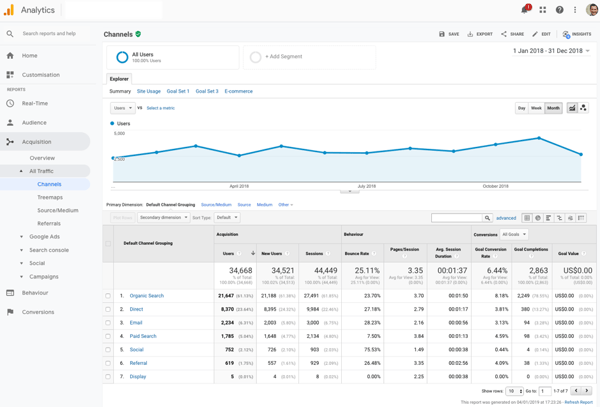The image size is (600, 407).
Task: Open the Other primary dimension dropdown
Action: point(285,205)
